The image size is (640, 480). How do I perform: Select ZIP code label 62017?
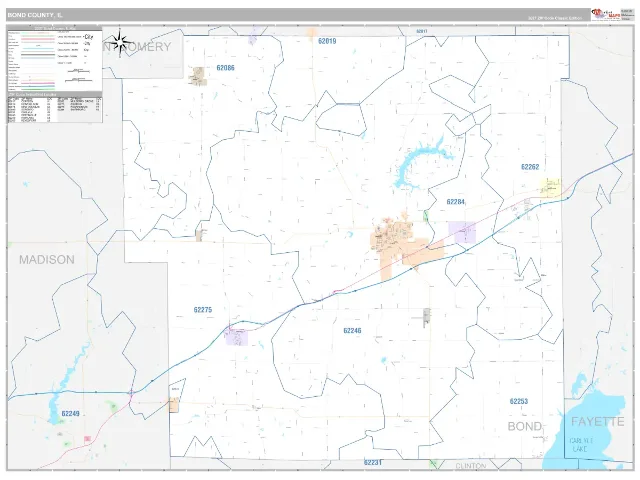422,31
